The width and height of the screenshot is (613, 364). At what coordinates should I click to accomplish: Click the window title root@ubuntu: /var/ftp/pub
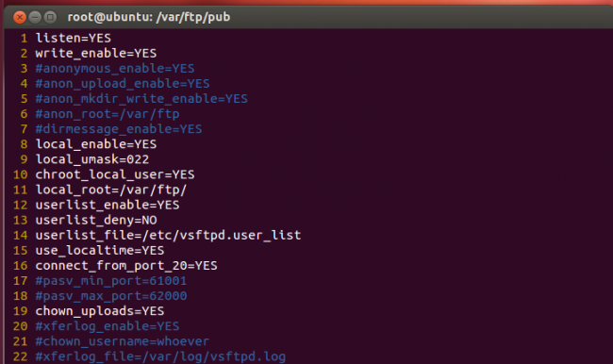149,17
